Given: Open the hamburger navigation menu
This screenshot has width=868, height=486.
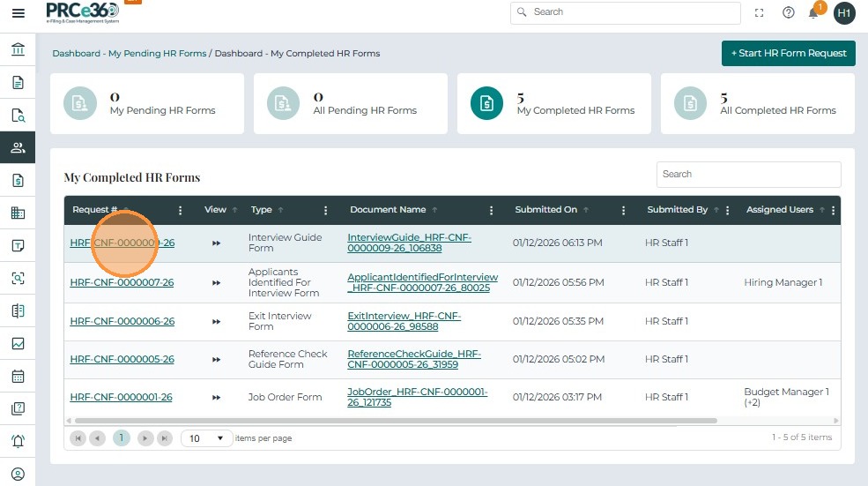Looking at the screenshot, I should 18,13.
